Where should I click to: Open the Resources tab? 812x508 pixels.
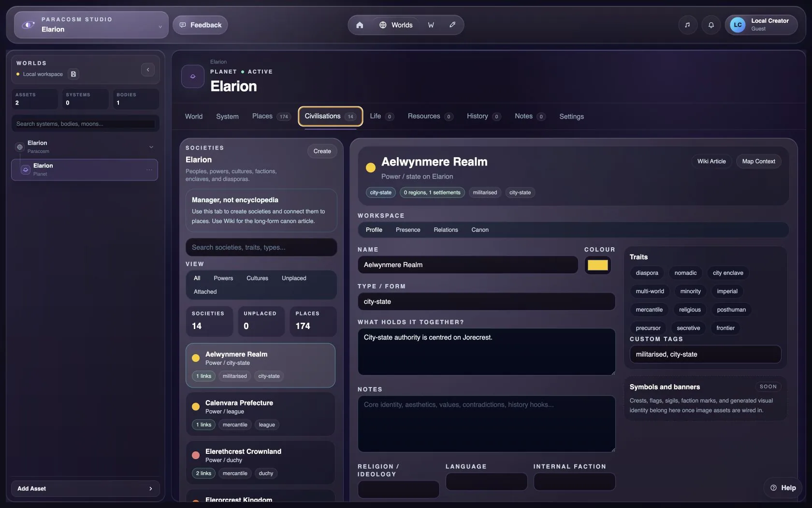pyautogui.click(x=430, y=117)
